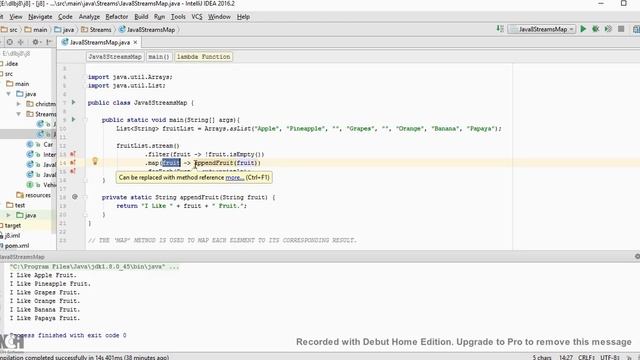Open the VCS menu
This screenshot has width=640, height=360.
(197, 17)
